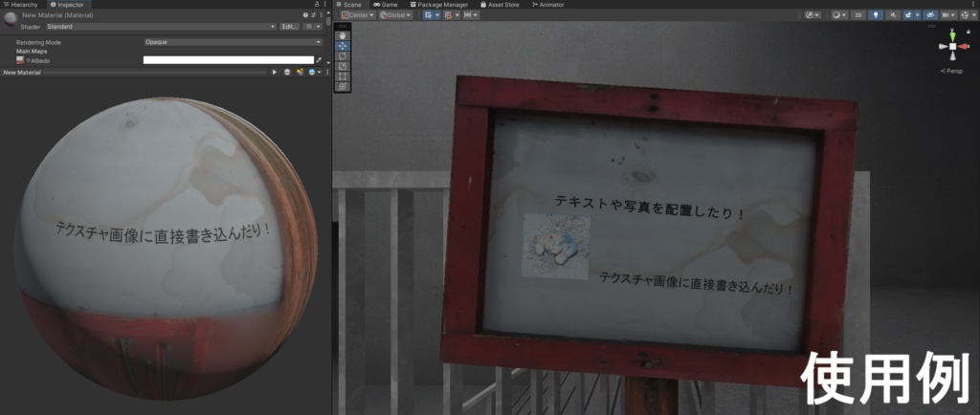The width and height of the screenshot is (980, 415).
Task: Select the Rotate tool
Action: pos(343,56)
